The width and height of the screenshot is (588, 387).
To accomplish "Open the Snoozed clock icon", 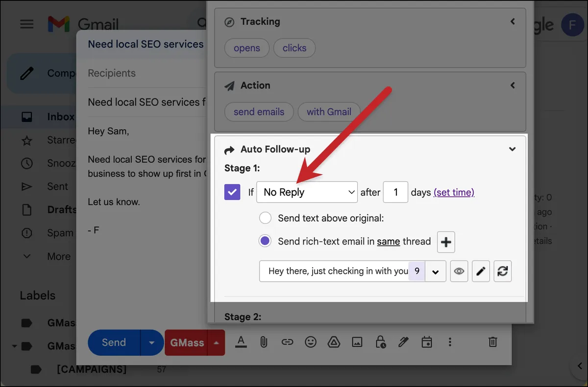I will pyautogui.click(x=26, y=163).
